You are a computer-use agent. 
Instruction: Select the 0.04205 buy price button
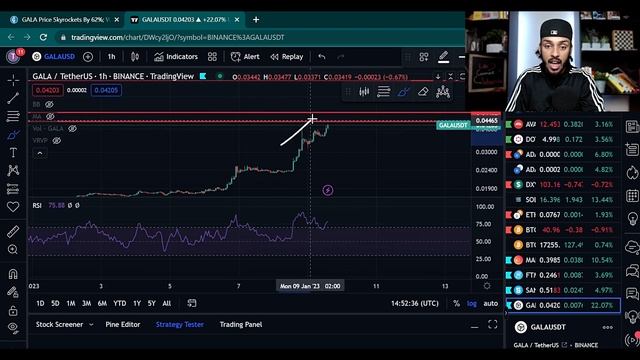[106, 90]
